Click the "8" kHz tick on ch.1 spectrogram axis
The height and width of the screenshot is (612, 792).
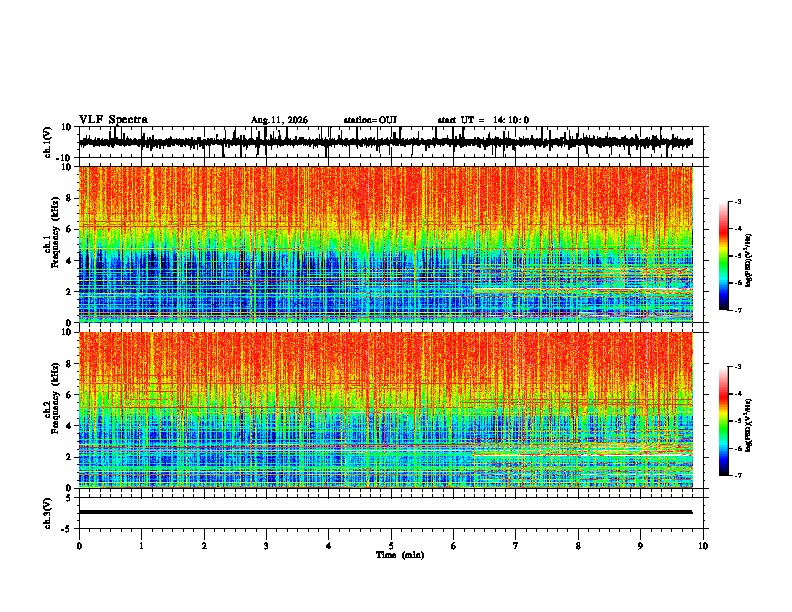[70, 198]
